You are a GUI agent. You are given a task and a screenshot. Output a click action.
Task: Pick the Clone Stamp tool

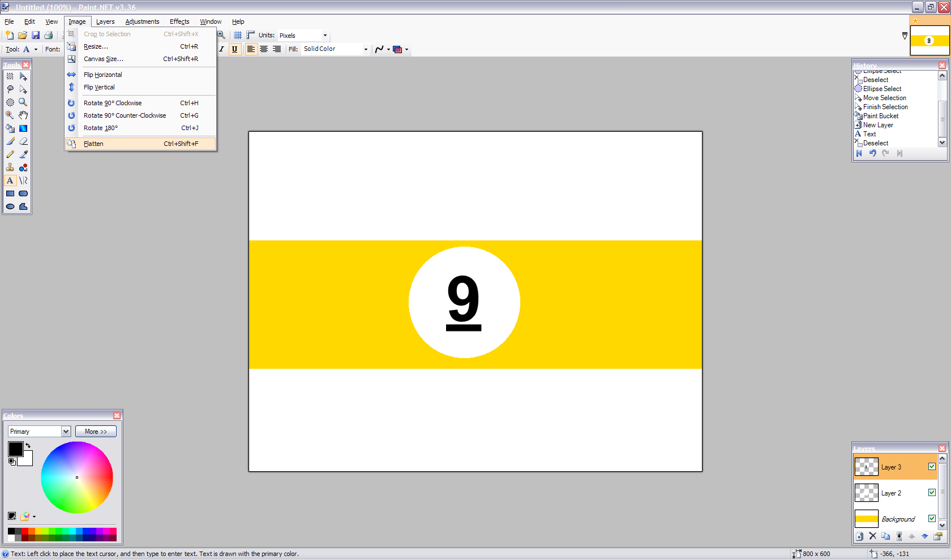click(x=10, y=167)
